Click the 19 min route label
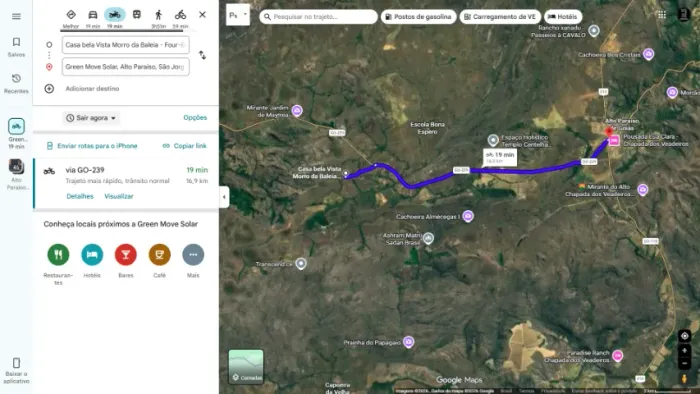Screen dimensions: 700x394 500,157
